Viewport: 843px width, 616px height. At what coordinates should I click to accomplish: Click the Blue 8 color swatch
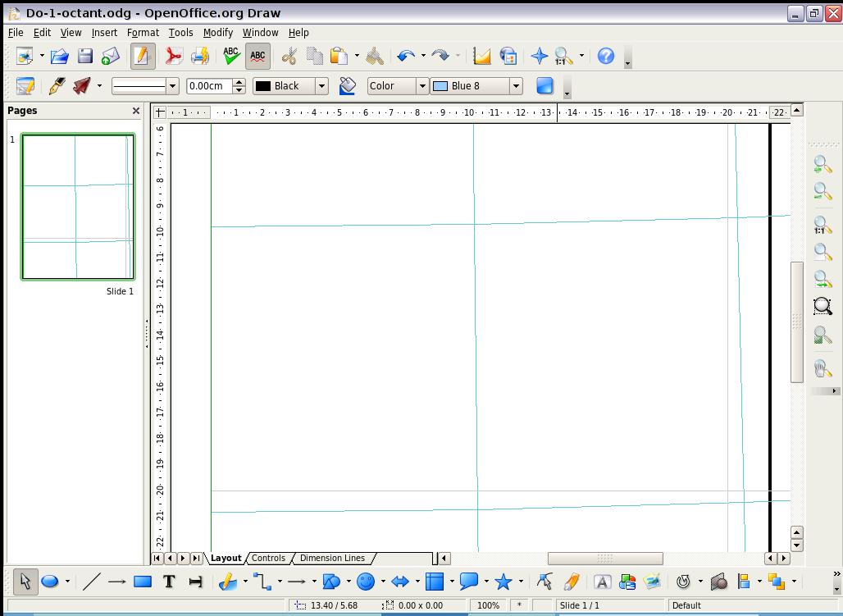click(x=440, y=86)
